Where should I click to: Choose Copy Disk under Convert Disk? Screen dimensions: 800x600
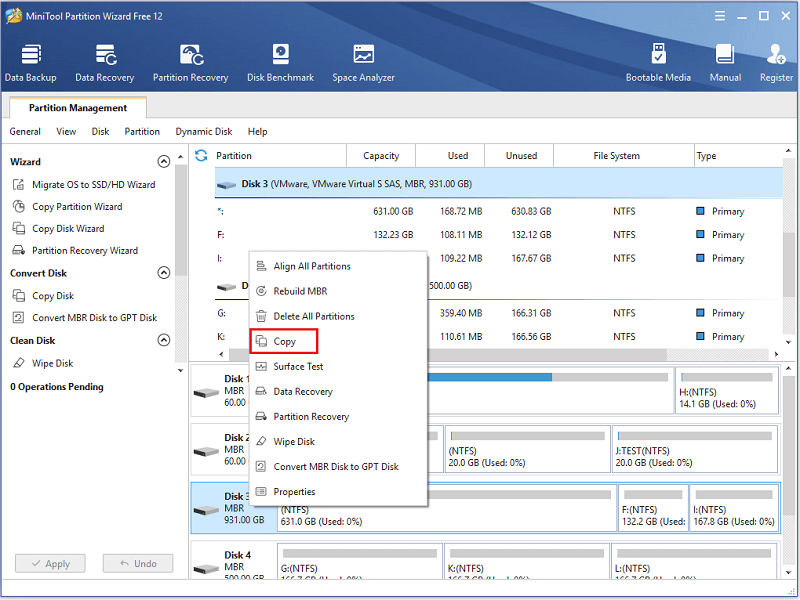pos(43,295)
